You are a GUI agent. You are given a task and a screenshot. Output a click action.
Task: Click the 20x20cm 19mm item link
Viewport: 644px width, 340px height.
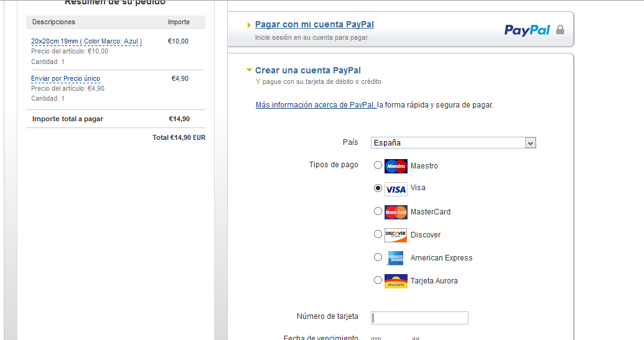86,41
